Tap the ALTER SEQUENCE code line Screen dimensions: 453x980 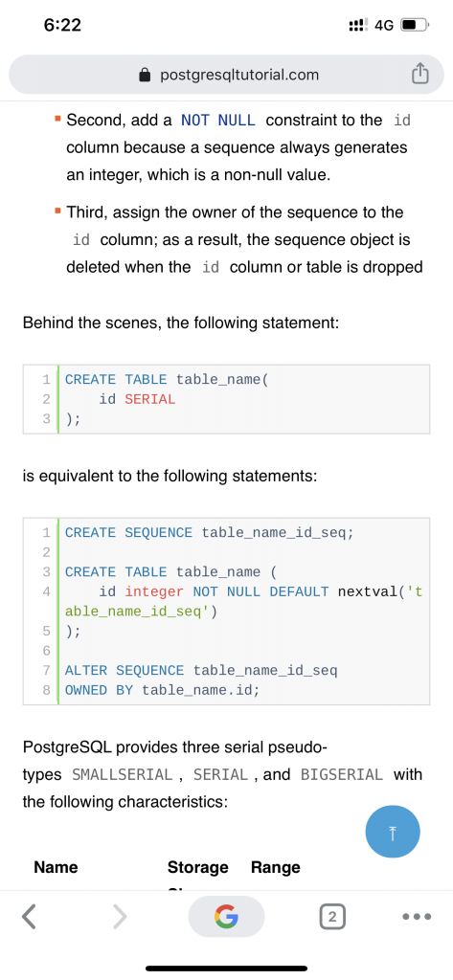(201, 671)
